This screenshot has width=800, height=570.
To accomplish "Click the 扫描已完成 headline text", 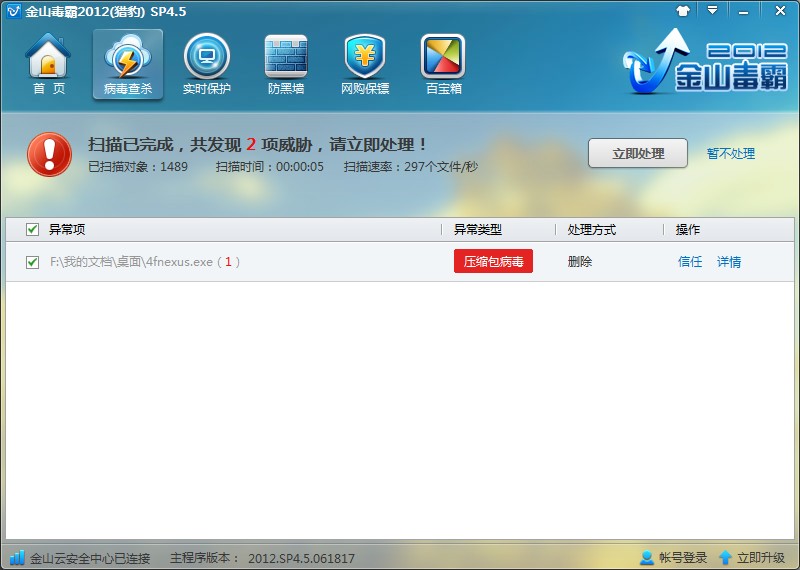I will pos(257,144).
